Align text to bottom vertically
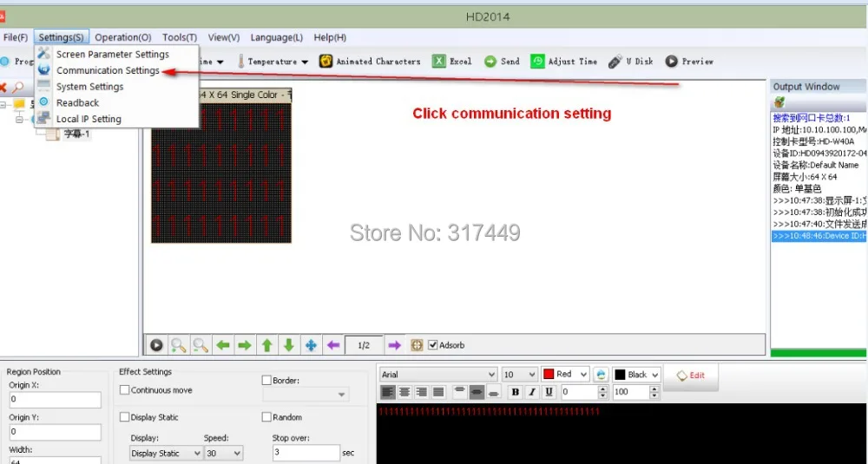 (494, 392)
